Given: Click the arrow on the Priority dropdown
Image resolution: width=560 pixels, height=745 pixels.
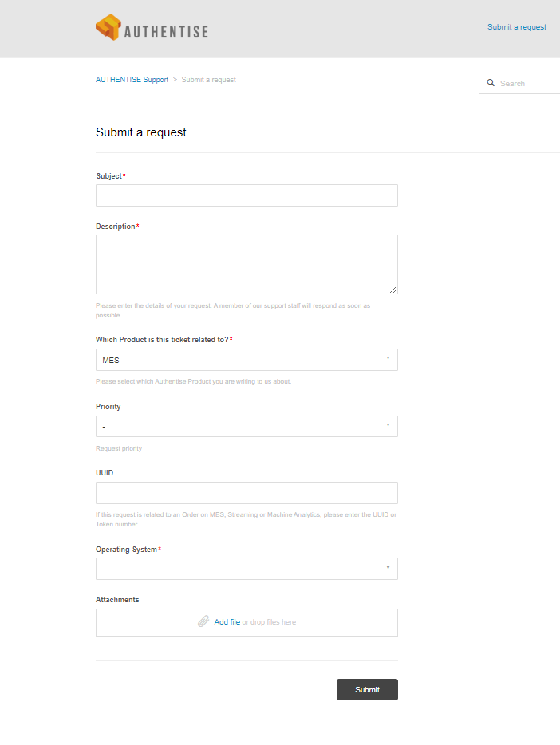Looking at the screenshot, I should tap(388, 425).
